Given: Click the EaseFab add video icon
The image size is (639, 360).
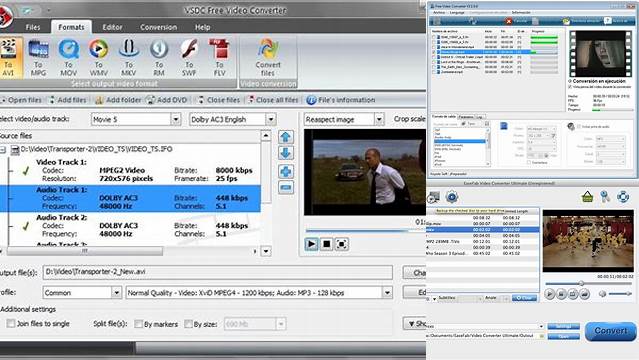Looking at the screenshot, I should [x=433, y=198].
